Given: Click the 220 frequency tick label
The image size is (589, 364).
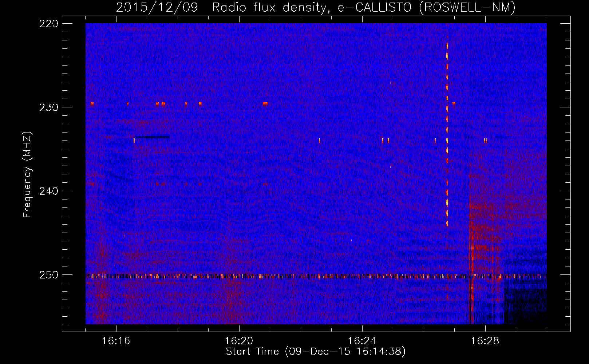Looking at the screenshot, I should [48, 24].
